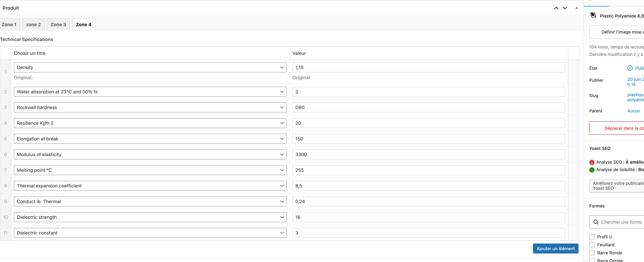Move Produit panel up with arrow
Screen dimensions: 644x262
(x=556, y=8)
